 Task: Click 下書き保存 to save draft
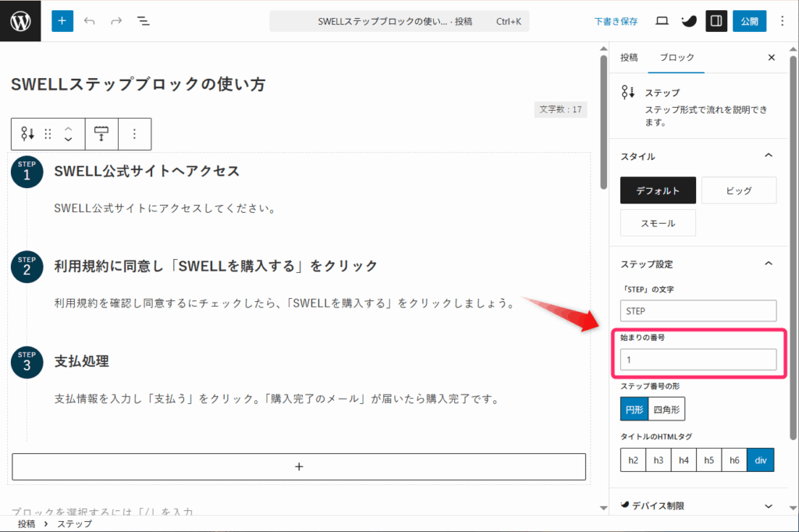(616, 21)
